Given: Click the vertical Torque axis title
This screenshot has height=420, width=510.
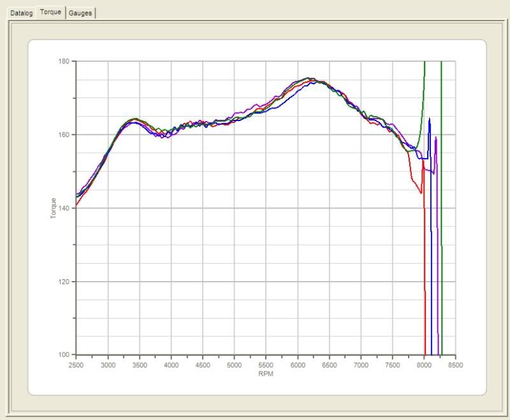Looking at the screenshot, I should (x=54, y=208).
